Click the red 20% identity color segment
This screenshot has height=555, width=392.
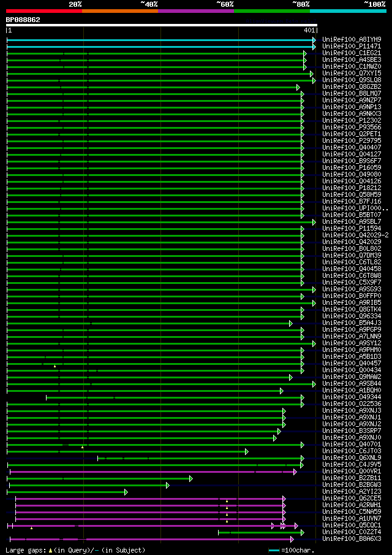pos(44,11)
